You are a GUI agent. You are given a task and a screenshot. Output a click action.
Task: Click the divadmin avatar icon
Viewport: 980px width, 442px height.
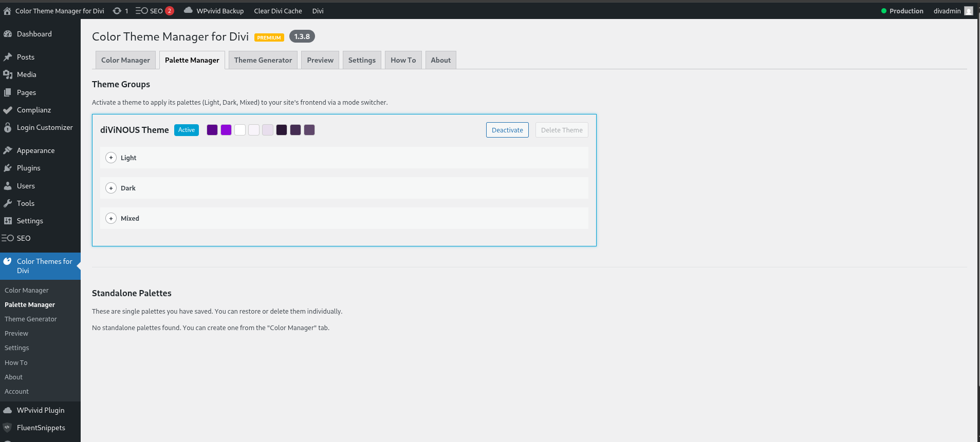pyautogui.click(x=969, y=11)
